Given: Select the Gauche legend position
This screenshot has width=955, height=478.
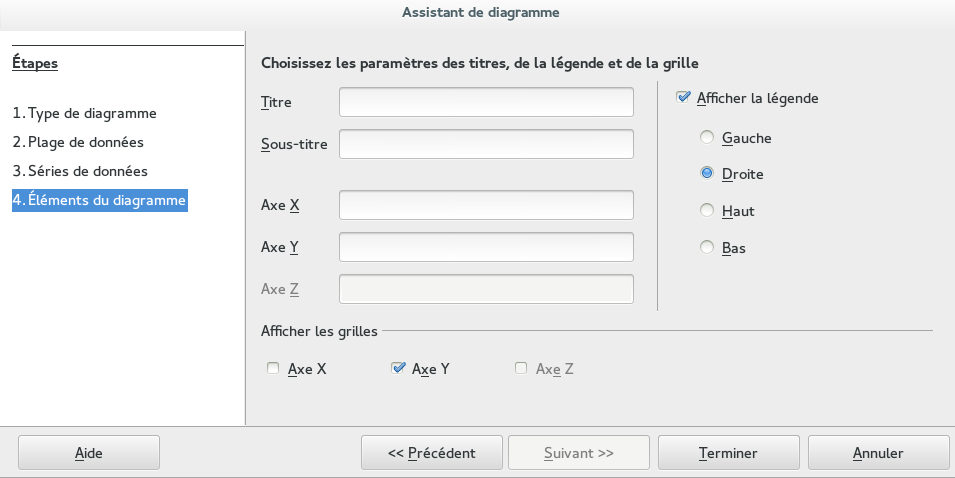Looking at the screenshot, I should pos(708,138).
